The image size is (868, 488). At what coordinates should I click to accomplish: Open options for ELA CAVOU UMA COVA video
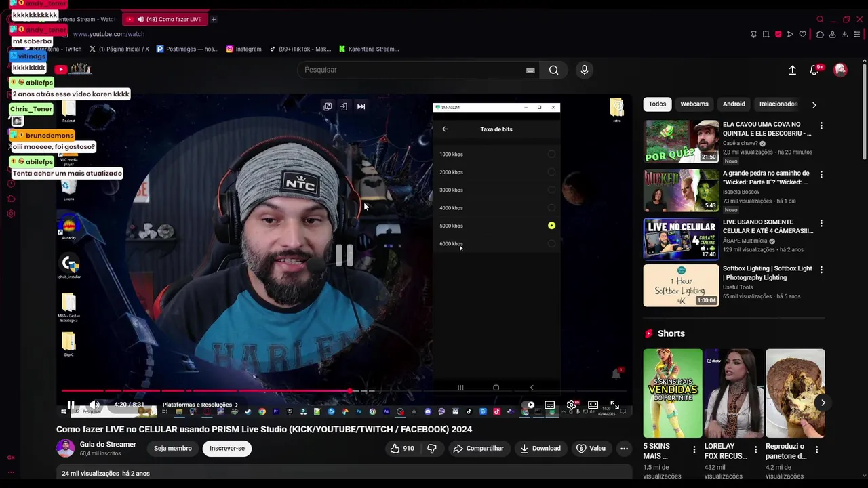tap(821, 126)
